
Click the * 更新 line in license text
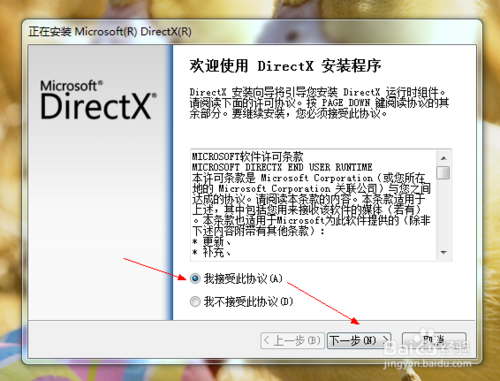click(x=211, y=241)
